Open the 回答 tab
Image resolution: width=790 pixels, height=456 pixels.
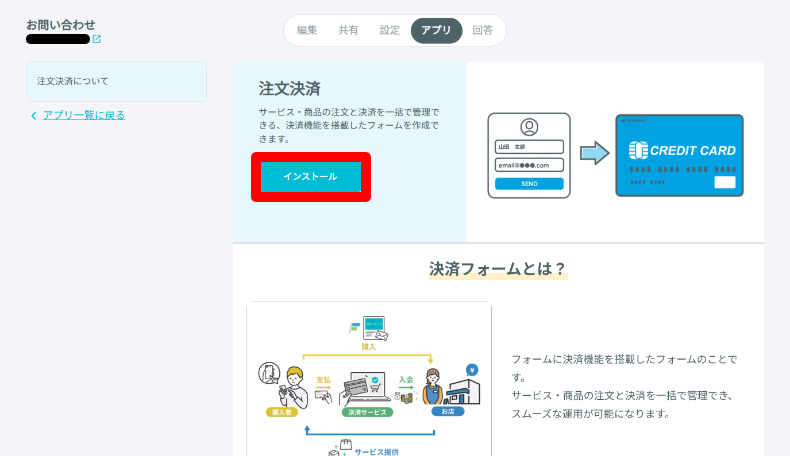tap(482, 30)
